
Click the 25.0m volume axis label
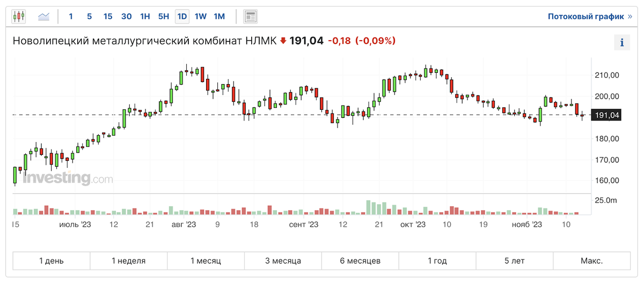pos(607,201)
